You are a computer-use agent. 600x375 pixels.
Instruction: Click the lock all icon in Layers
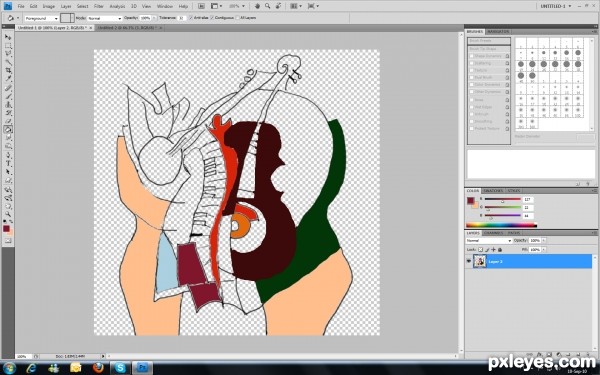click(x=500, y=249)
